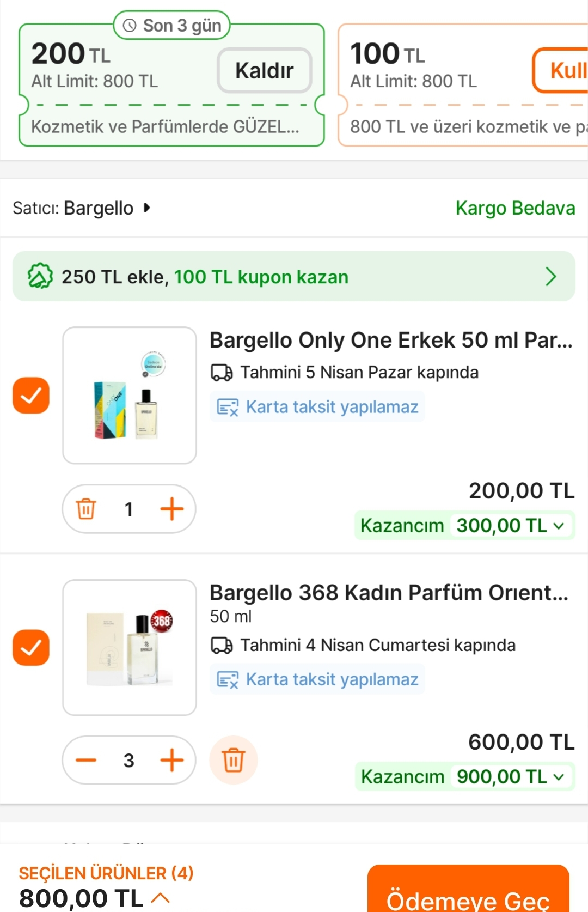
Task: Uncheck the Bargello 368 Kadın Parfüm checkbox
Action: 31,648
